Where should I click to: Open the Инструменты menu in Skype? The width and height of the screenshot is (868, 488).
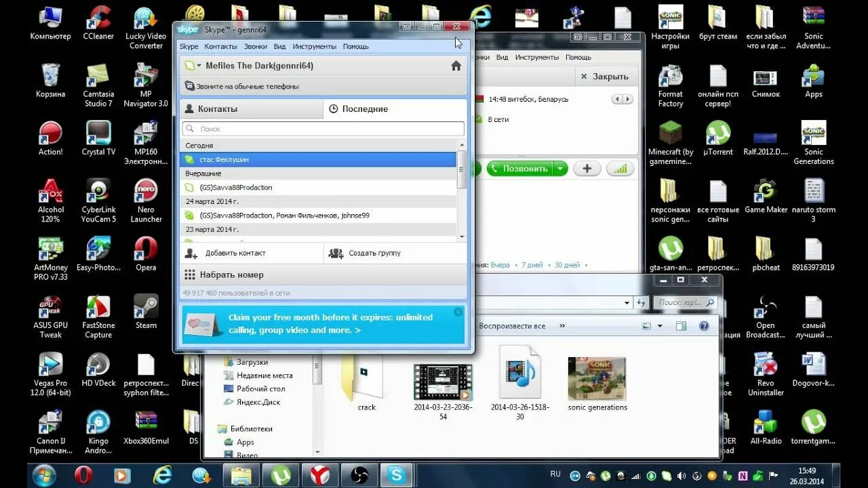coord(315,46)
